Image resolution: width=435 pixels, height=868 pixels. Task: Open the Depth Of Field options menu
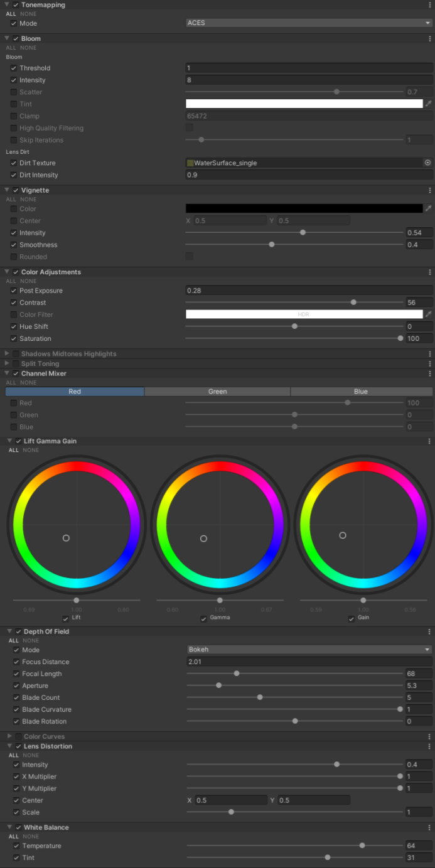[x=429, y=632]
